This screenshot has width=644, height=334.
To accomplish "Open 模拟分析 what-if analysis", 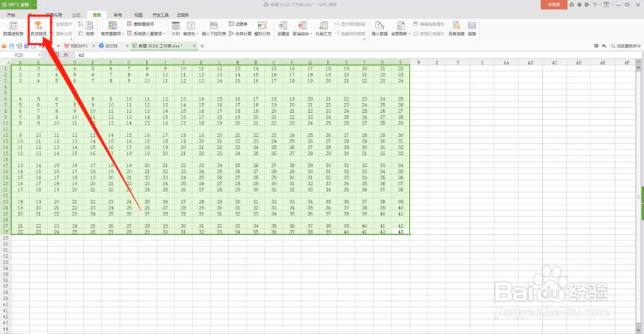I will tap(262, 29).
